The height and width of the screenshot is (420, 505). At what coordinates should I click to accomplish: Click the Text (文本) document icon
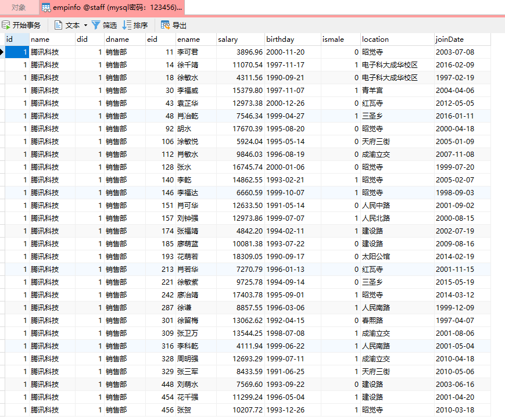[x=58, y=25]
